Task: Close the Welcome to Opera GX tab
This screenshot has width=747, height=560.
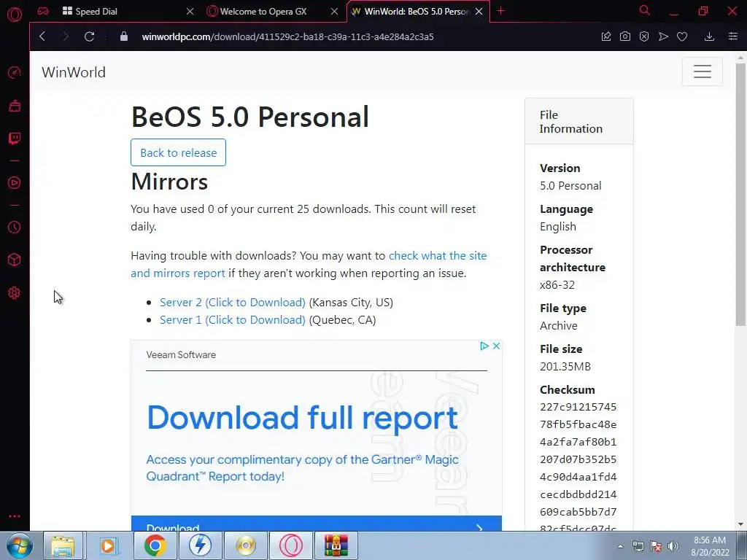Action: (x=334, y=11)
